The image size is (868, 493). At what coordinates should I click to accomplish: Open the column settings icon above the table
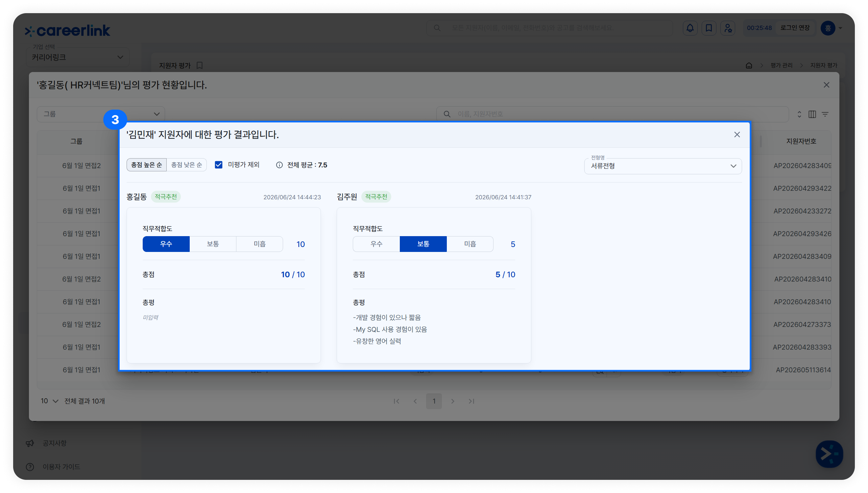pos(812,114)
